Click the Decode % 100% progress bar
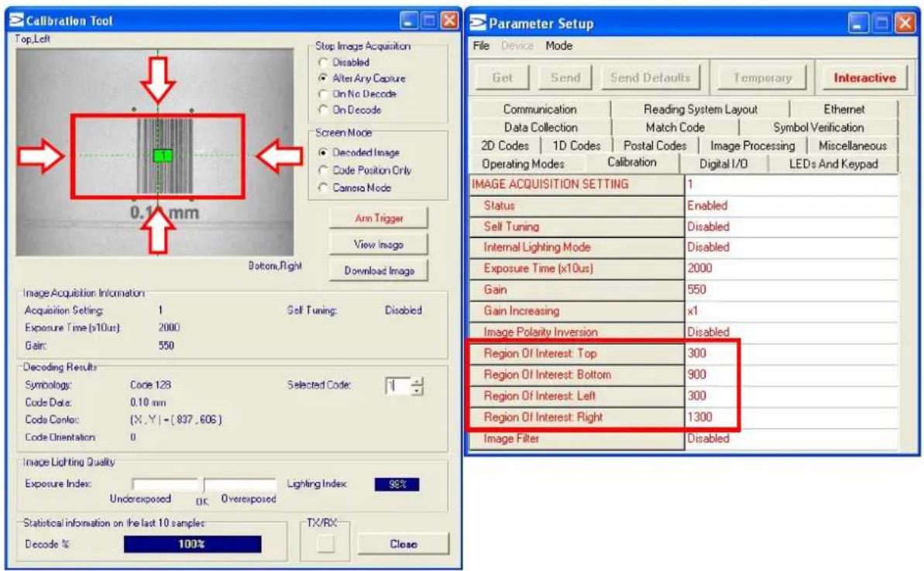The image size is (924, 571). click(192, 544)
